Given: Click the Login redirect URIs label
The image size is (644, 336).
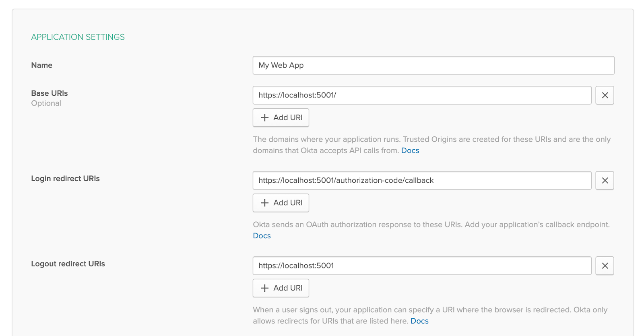Looking at the screenshot, I should tap(65, 179).
